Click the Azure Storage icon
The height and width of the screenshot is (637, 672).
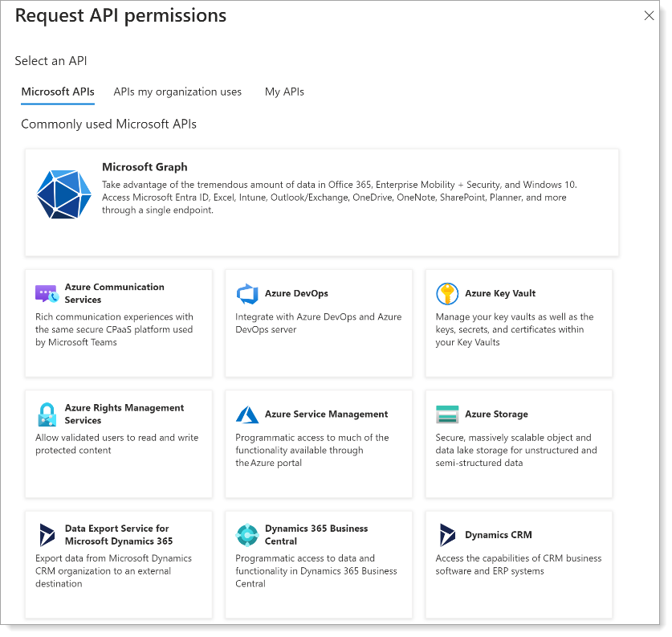(x=447, y=414)
